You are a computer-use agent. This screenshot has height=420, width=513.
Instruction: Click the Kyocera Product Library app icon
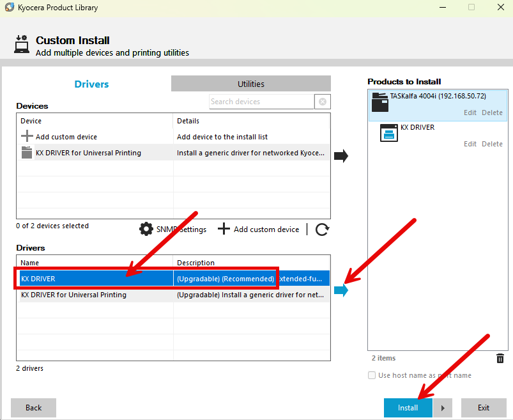pyautogui.click(x=10, y=7)
